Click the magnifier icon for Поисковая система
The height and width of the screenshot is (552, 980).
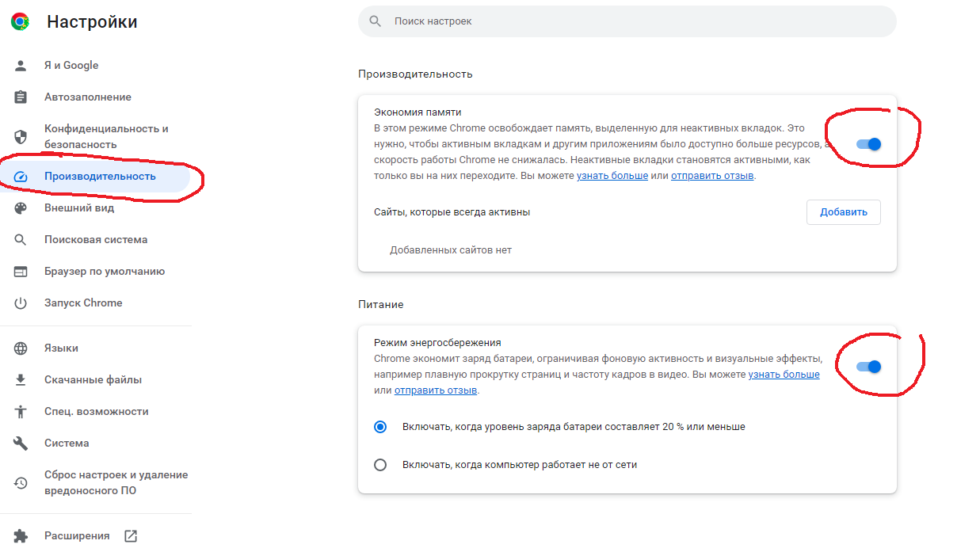pos(21,240)
